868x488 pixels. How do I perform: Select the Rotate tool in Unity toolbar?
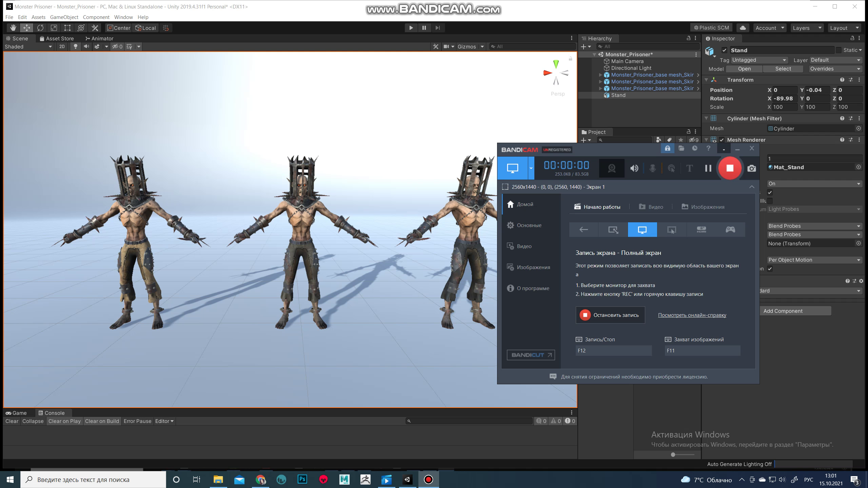[40, 28]
